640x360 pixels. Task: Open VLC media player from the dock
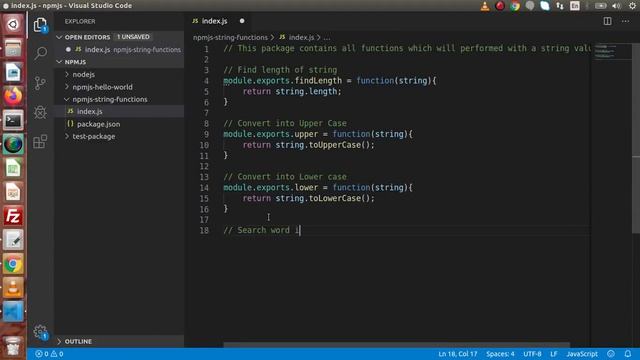[13, 288]
